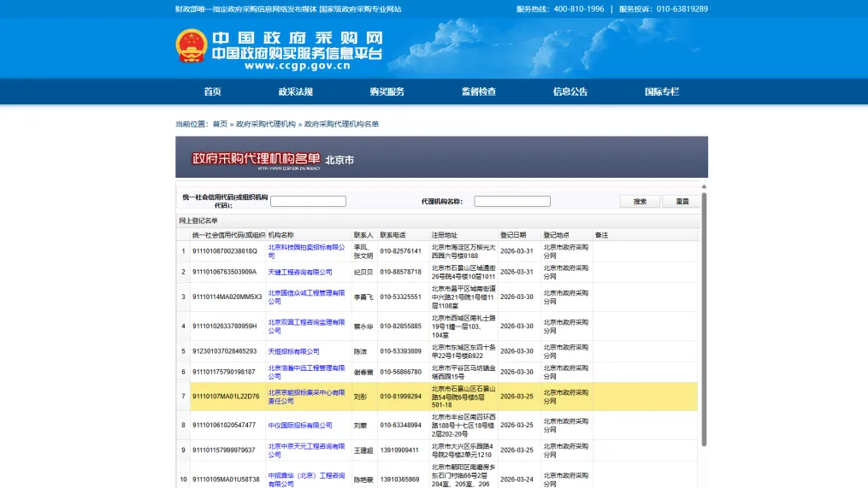The height and width of the screenshot is (488, 868).
Task: Open the 天恒招标有限公司 link
Action: (x=293, y=351)
